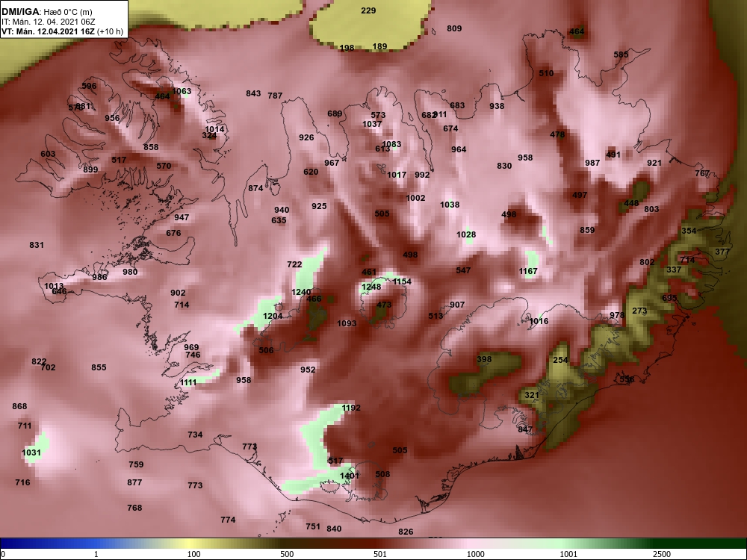Select the map value 273
The width and height of the screenshot is (747, 560).
639,311
